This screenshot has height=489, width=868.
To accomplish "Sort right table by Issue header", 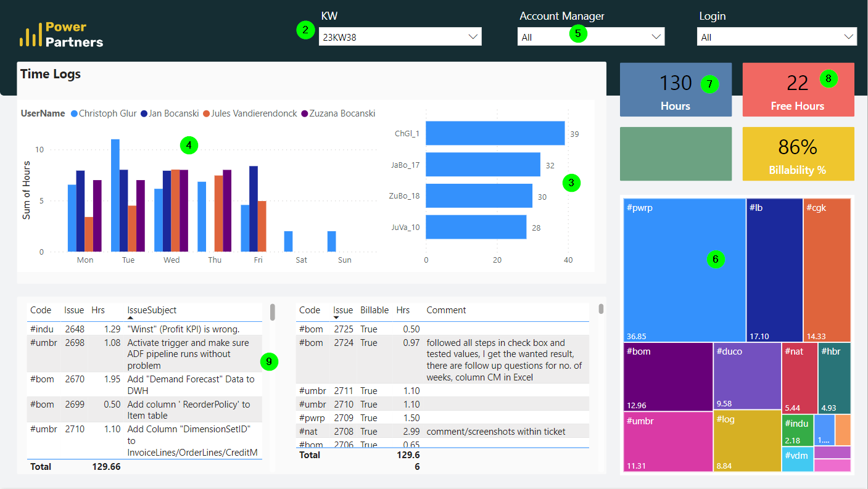I will tap(343, 310).
